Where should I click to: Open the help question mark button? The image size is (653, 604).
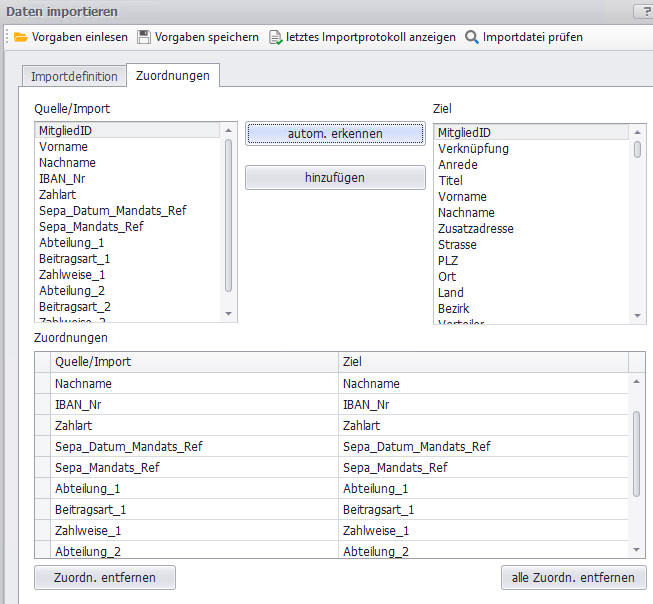pyautogui.click(x=644, y=12)
